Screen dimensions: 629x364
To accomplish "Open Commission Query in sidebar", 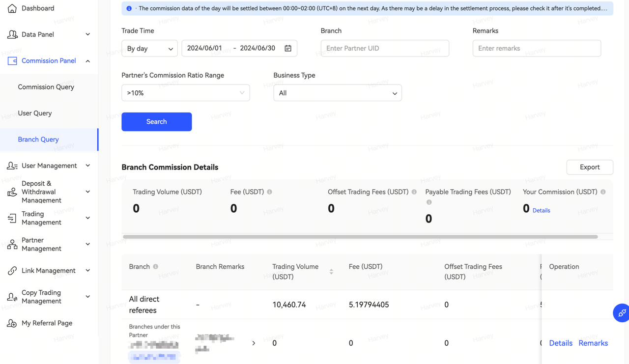I will point(46,87).
